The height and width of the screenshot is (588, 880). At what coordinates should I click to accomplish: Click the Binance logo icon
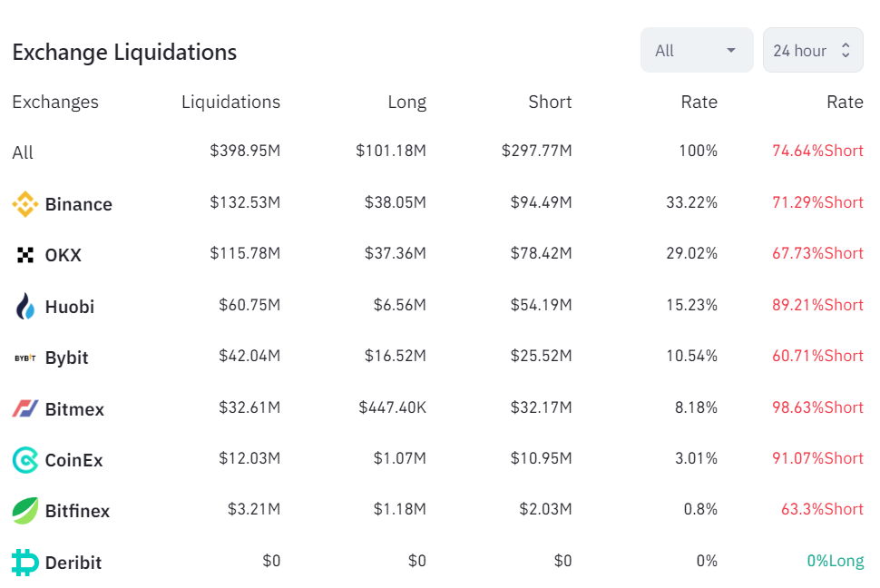click(x=24, y=204)
